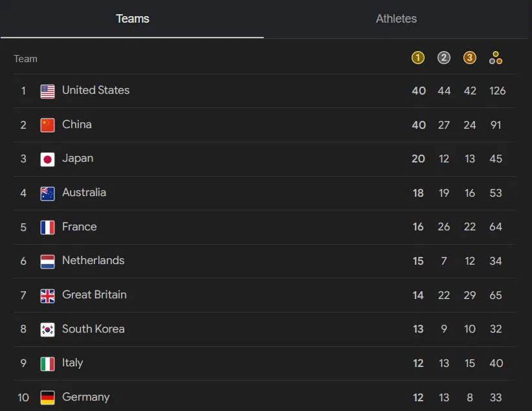Click the Great Britain flag icon
Viewport: 532px width, 411px height.
(47, 296)
